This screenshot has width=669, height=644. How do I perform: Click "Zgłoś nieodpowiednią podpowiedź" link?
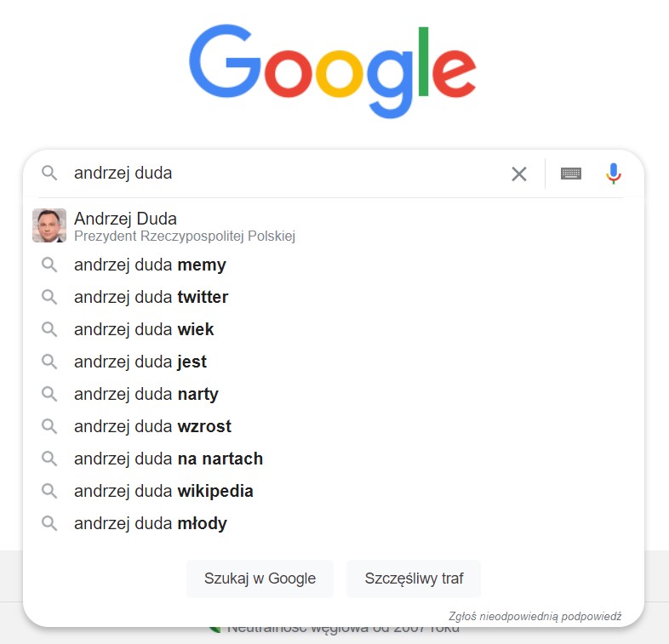(x=535, y=616)
